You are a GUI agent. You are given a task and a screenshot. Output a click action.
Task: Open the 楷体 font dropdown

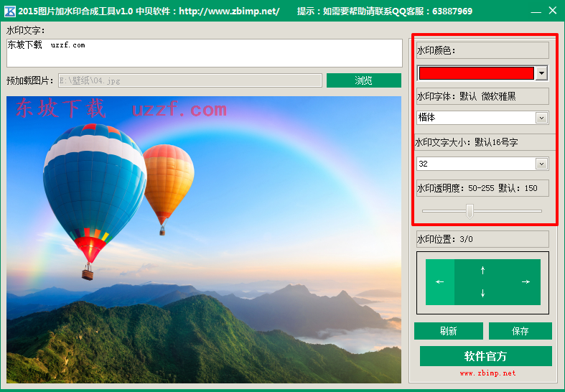click(541, 118)
